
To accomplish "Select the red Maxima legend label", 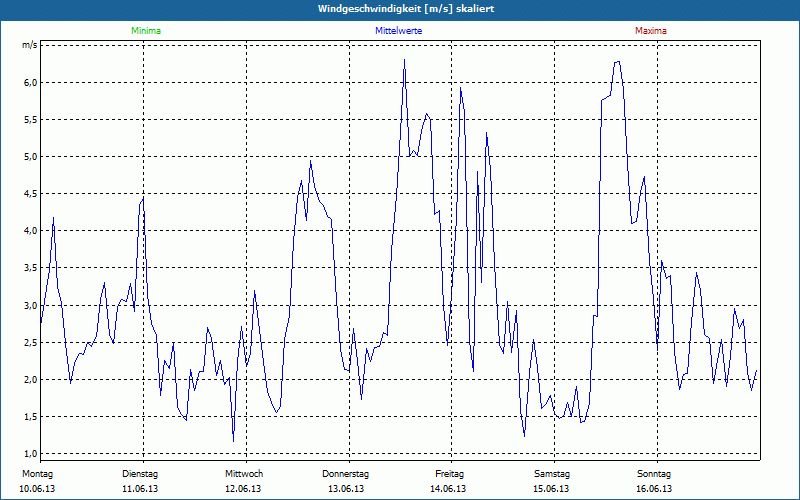I will click(x=651, y=31).
